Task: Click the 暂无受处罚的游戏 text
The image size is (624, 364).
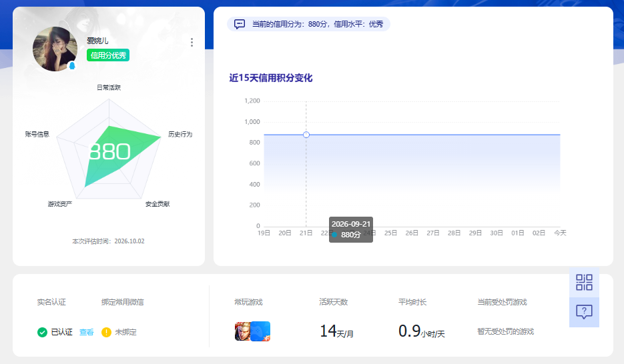Action: tap(505, 331)
